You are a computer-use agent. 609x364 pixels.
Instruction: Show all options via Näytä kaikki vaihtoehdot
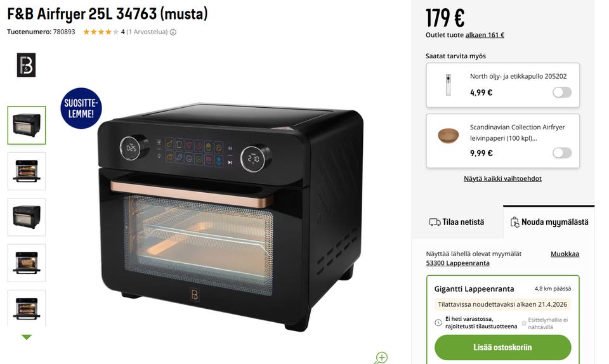[502, 178]
